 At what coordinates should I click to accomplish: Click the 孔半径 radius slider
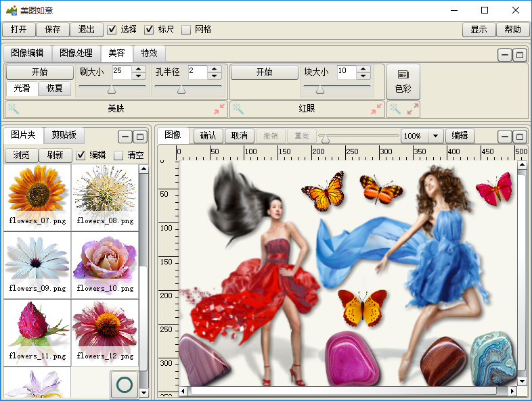click(x=188, y=88)
